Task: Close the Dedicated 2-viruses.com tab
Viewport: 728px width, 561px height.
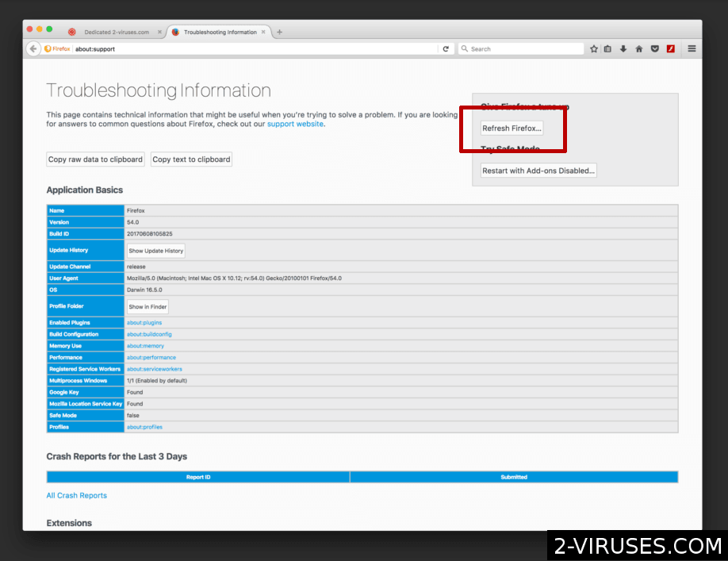Action: pyautogui.click(x=159, y=32)
